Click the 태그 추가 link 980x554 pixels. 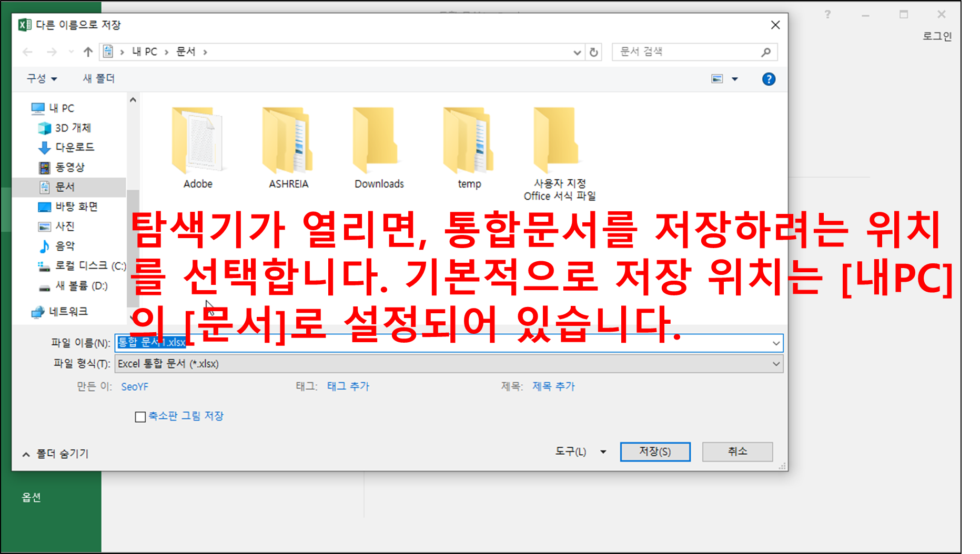point(349,386)
